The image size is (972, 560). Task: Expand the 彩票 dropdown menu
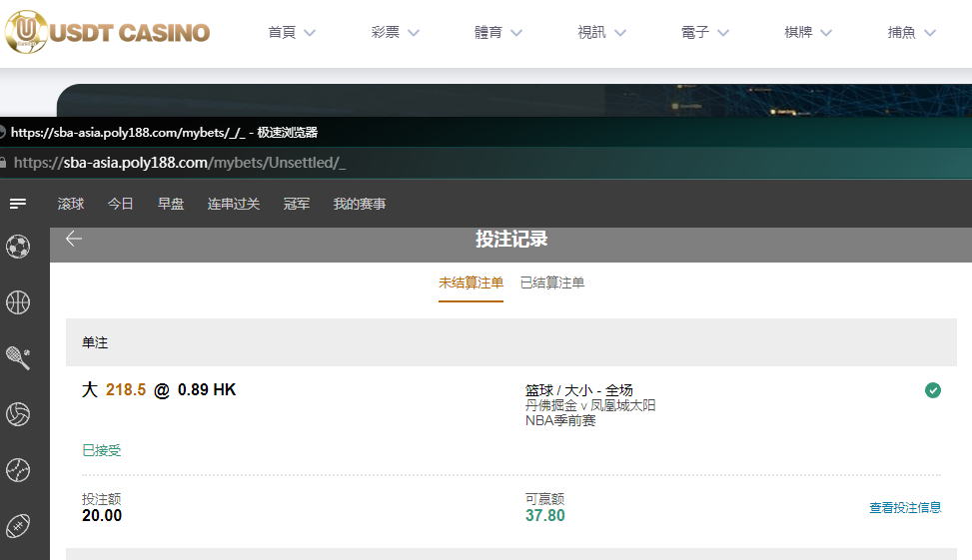coord(396,33)
